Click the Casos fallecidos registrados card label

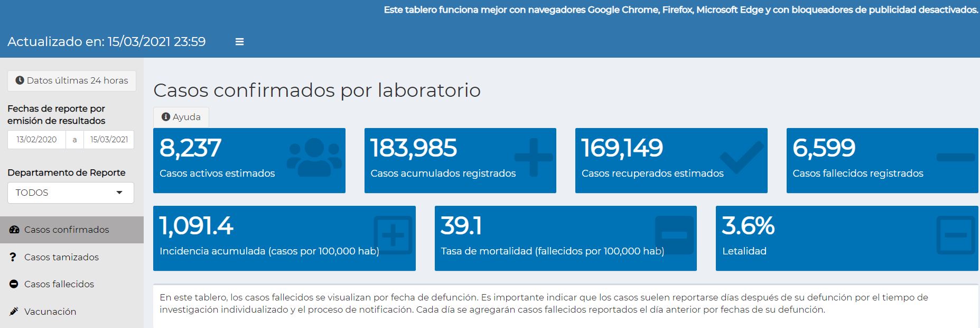858,174
